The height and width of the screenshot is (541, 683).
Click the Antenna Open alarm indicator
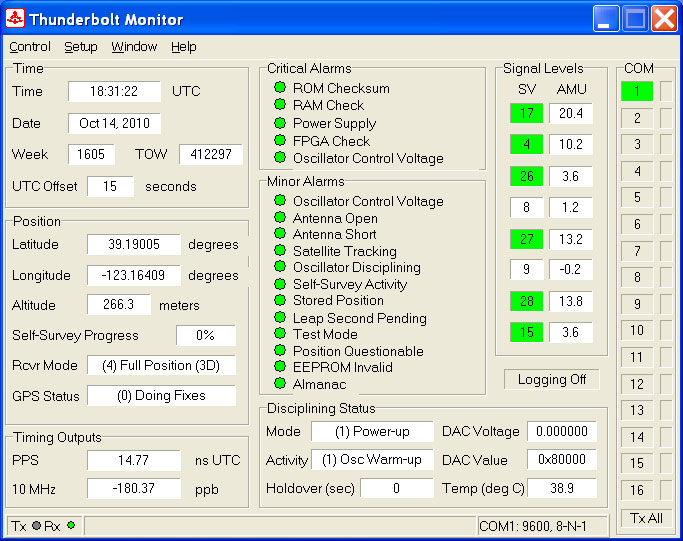point(280,217)
